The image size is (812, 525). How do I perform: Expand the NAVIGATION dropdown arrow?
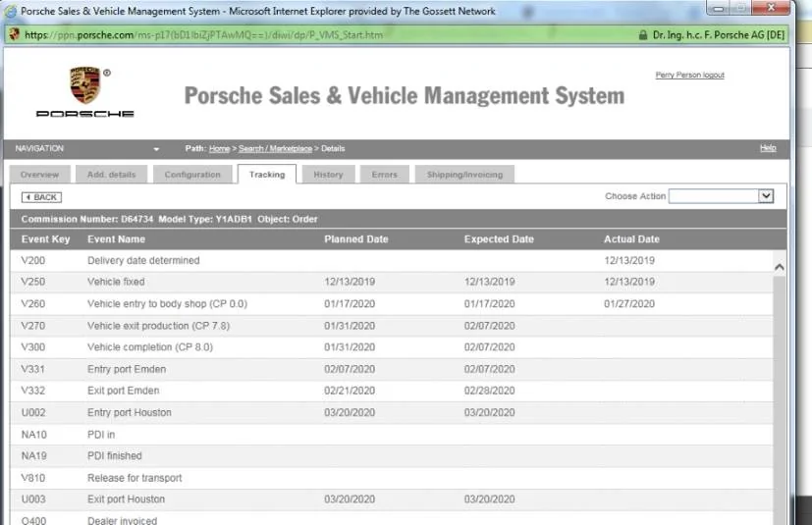(156, 149)
